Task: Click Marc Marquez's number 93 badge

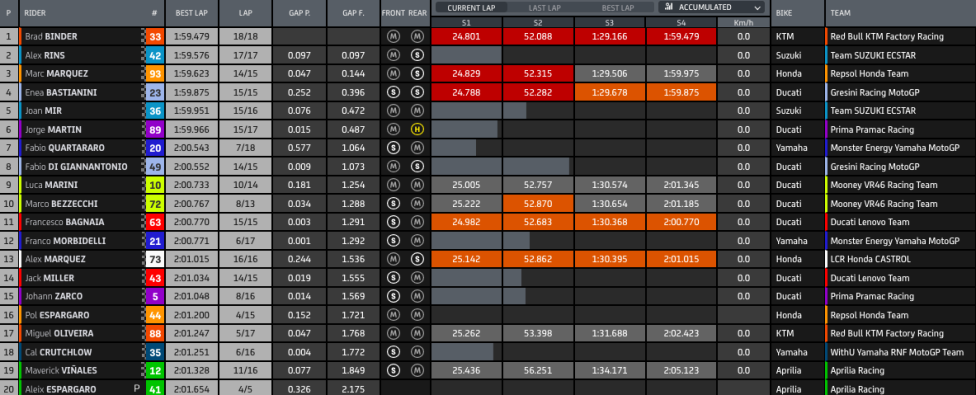Action: 154,74
